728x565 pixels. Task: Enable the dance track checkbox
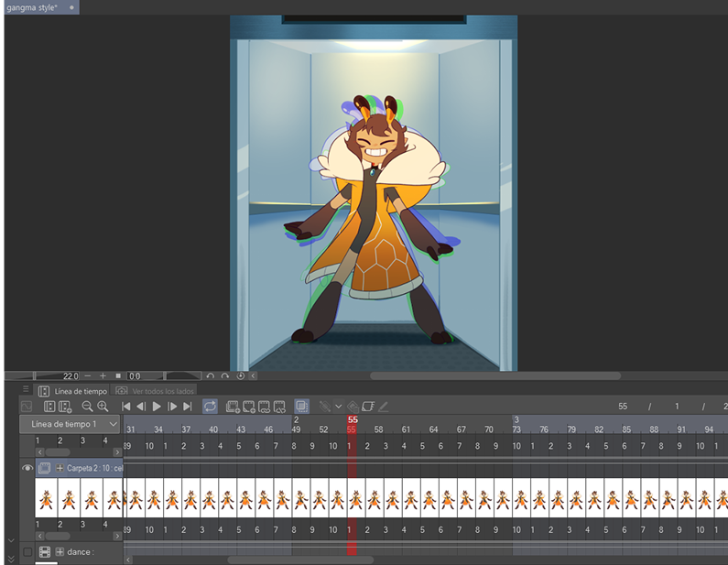point(27,552)
